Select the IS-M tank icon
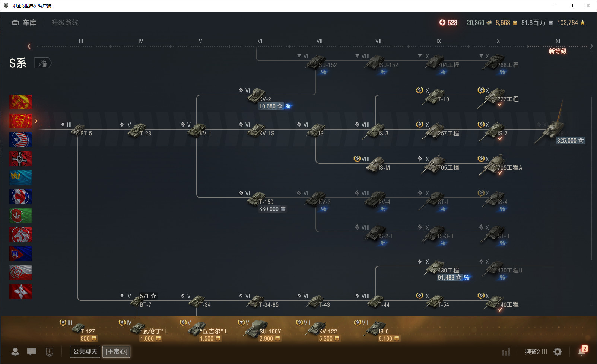This screenshot has width=597, height=364. (x=375, y=164)
